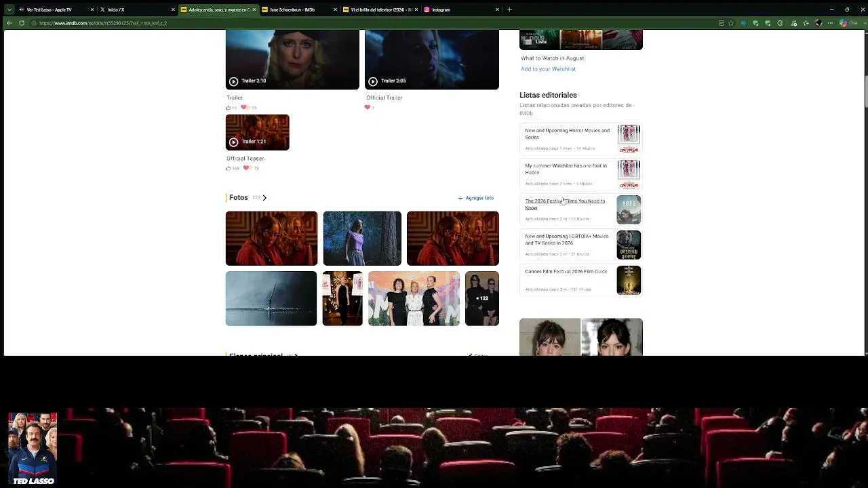The height and width of the screenshot is (488, 868).
Task: Open 'My summer Watchlist has one foot in Hades'
Action: (x=581, y=174)
